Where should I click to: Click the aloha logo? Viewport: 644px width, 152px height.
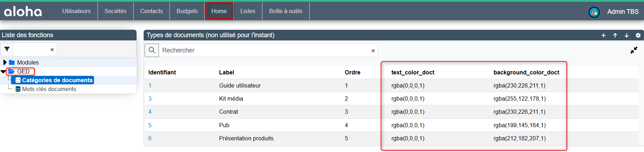pyautogui.click(x=23, y=12)
